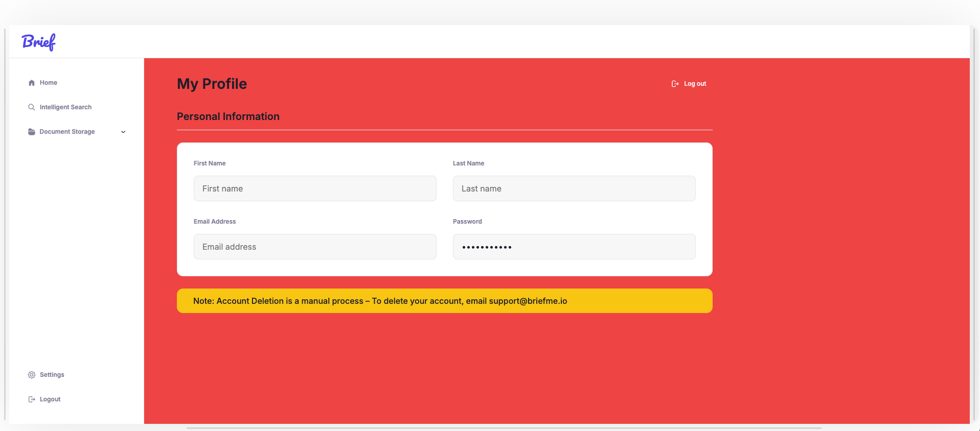Select the Document Storage sidebar label
Screen dimensions: 980x431
click(x=67, y=132)
